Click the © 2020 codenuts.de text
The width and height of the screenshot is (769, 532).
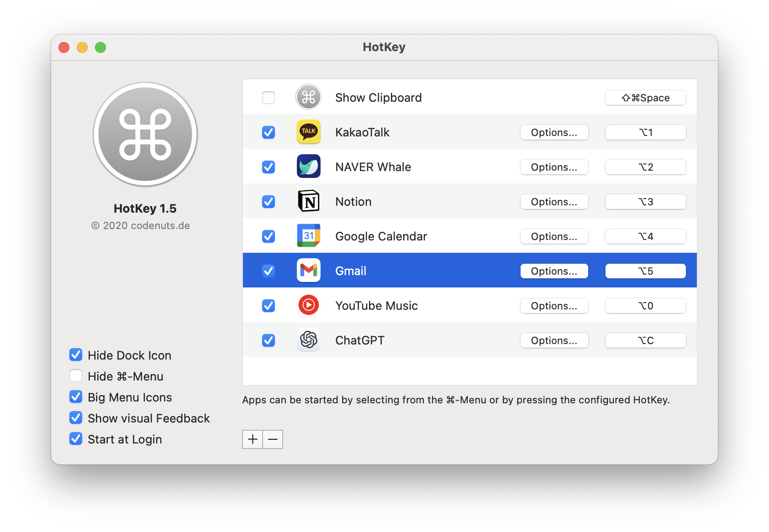pyautogui.click(x=141, y=225)
